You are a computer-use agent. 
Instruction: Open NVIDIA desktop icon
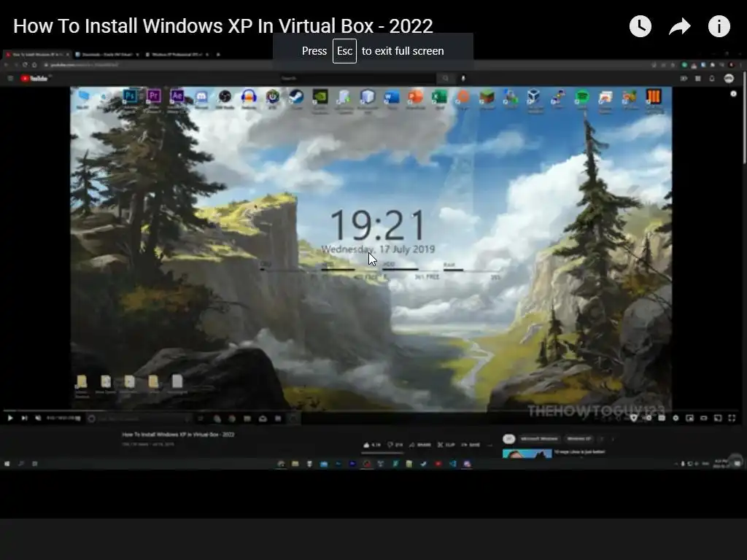pyautogui.click(x=320, y=97)
